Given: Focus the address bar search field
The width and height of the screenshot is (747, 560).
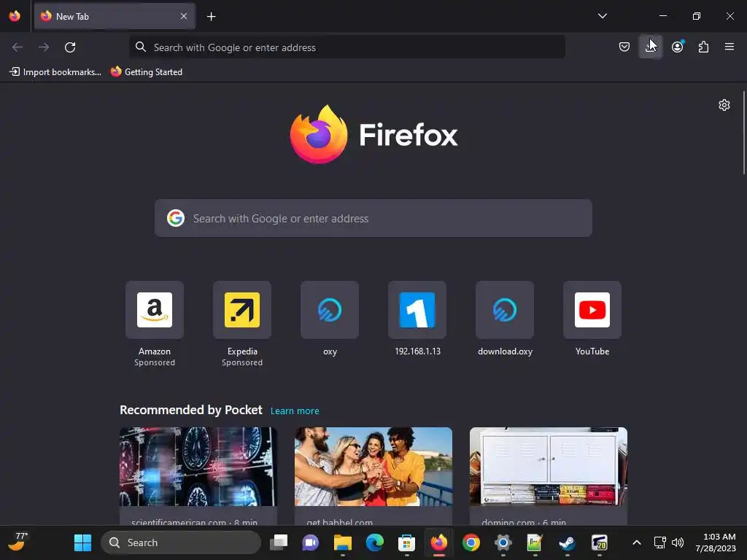Looking at the screenshot, I should pos(347,47).
